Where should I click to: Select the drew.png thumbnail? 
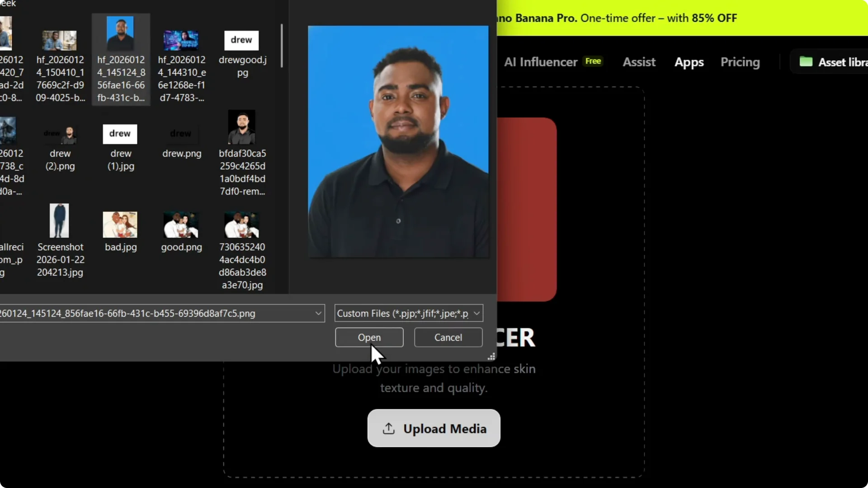pos(181,134)
